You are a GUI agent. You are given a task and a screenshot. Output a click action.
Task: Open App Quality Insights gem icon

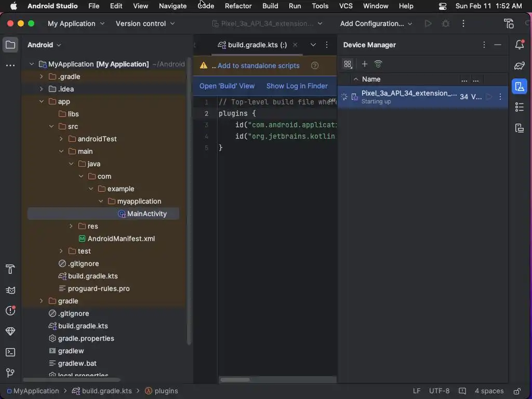pyautogui.click(x=10, y=331)
